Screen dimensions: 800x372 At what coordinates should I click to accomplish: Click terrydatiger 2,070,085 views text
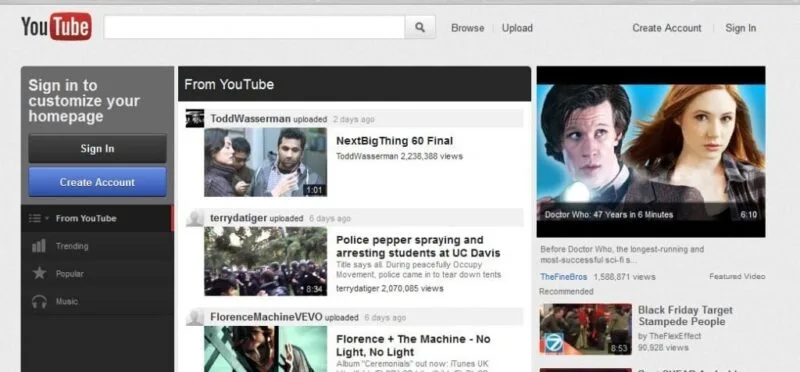click(x=390, y=288)
